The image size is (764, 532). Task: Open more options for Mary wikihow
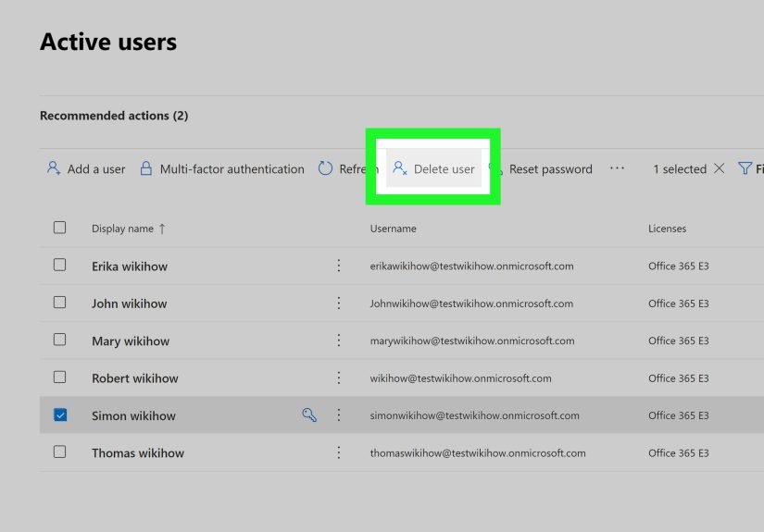tap(339, 340)
